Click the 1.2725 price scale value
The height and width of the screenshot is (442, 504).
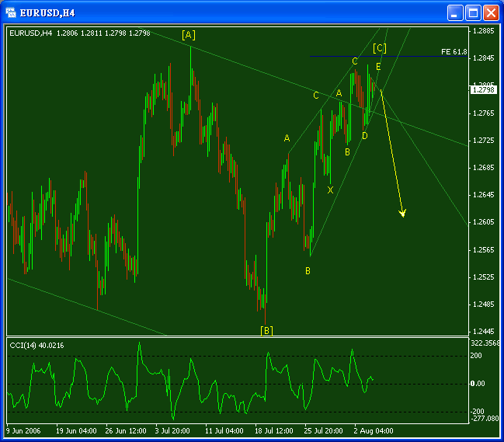(484, 141)
